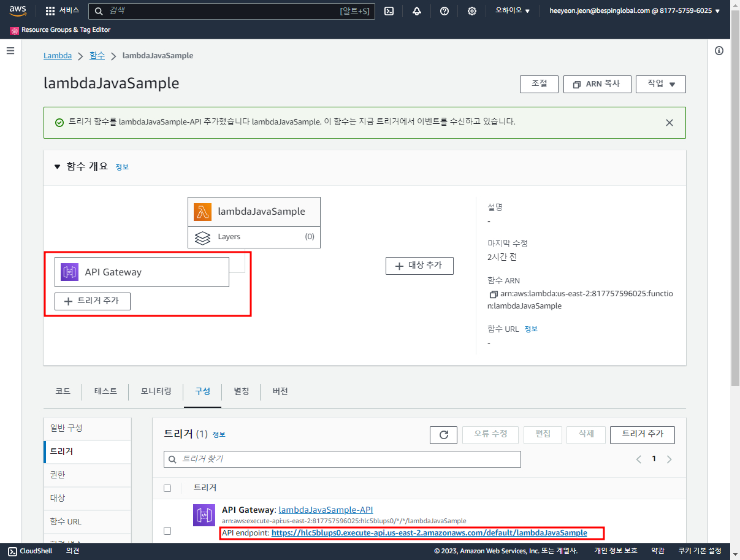Open the info panel icon at right
The image size is (740, 560).
point(719,50)
